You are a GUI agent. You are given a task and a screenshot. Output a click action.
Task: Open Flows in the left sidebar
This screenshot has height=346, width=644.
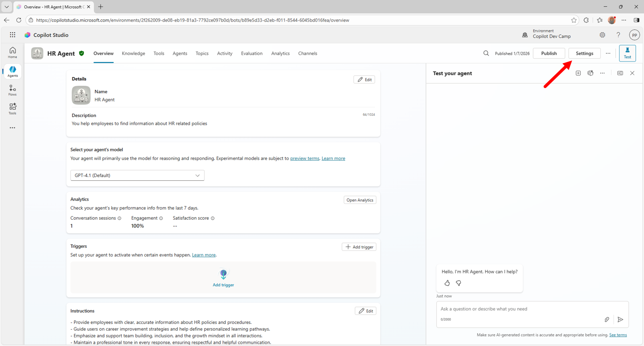[x=12, y=90]
